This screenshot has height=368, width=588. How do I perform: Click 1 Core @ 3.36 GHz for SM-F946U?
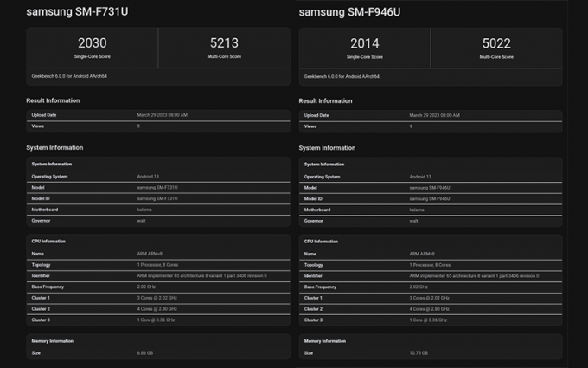428,320
